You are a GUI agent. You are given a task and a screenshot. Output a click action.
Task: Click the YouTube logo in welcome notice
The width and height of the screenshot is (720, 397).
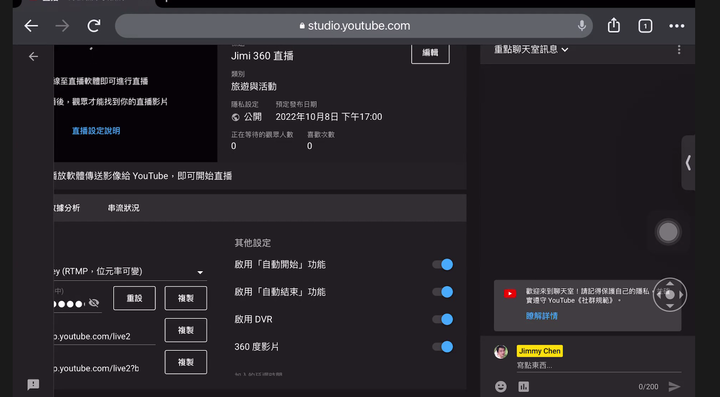[510, 293]
